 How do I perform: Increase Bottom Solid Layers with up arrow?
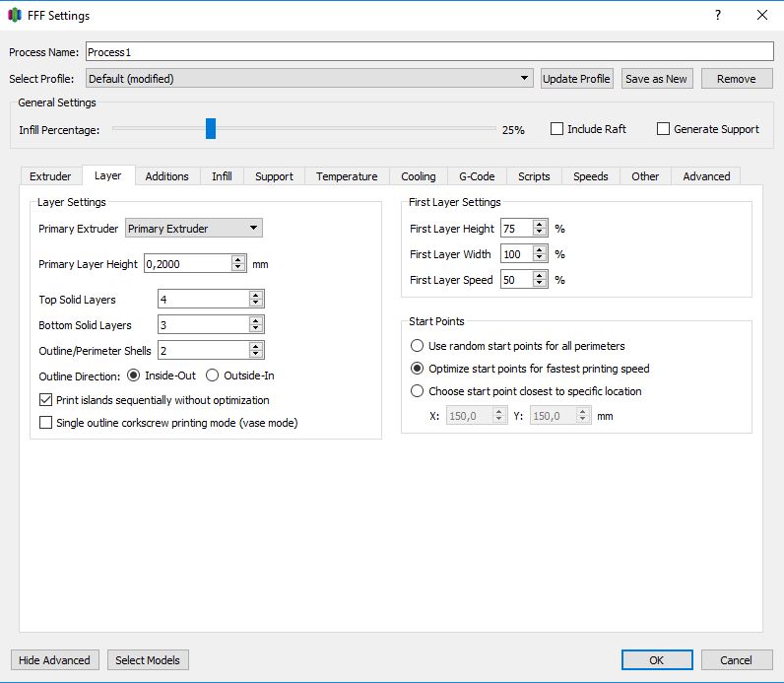[x=255, y=320]
